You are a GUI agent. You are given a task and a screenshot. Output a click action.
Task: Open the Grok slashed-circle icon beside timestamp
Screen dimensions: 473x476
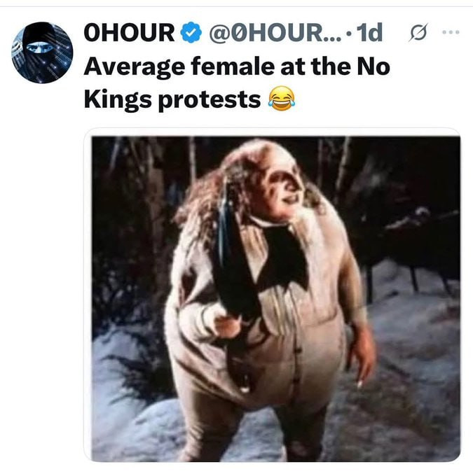pyautogui.click(x=418, y=32)
